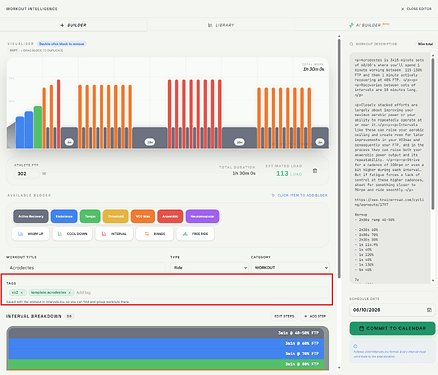The width and height of the screenshot is (438, 375).
Task: Click the 113 estimated load value
Action: [x=282, y=174]
